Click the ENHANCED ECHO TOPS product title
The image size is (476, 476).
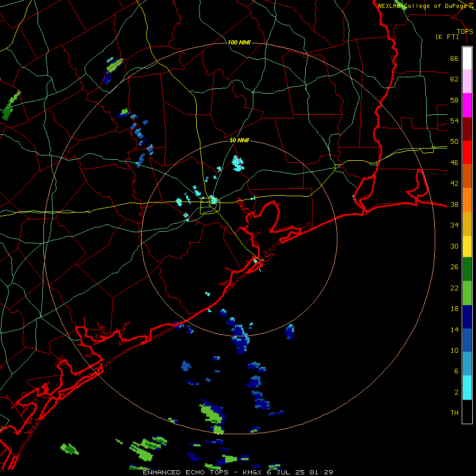coord(186,472)
